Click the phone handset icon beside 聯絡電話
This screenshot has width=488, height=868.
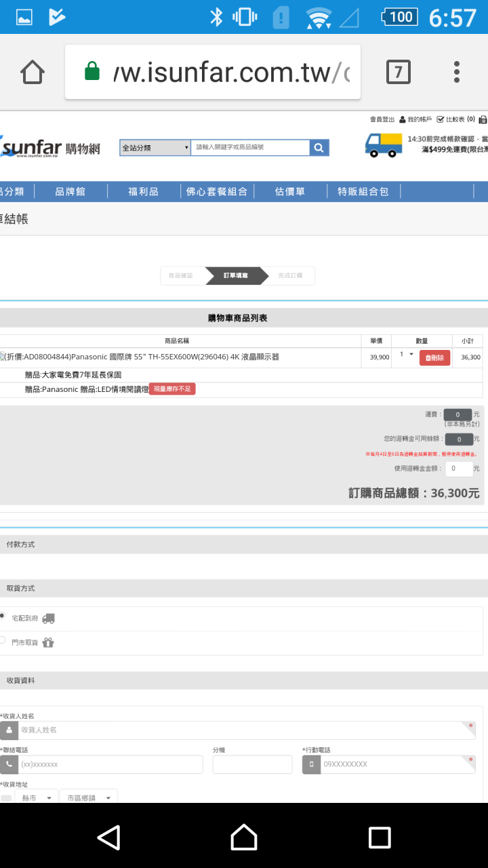click(9, 764)
